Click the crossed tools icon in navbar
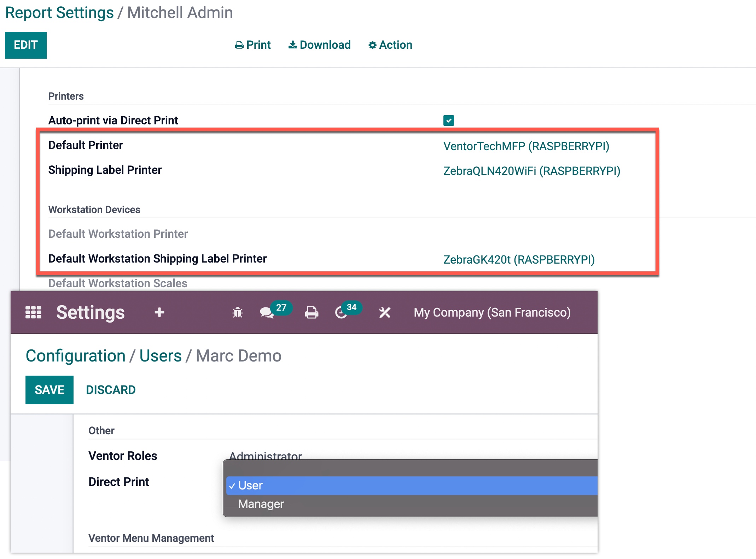 385,312
